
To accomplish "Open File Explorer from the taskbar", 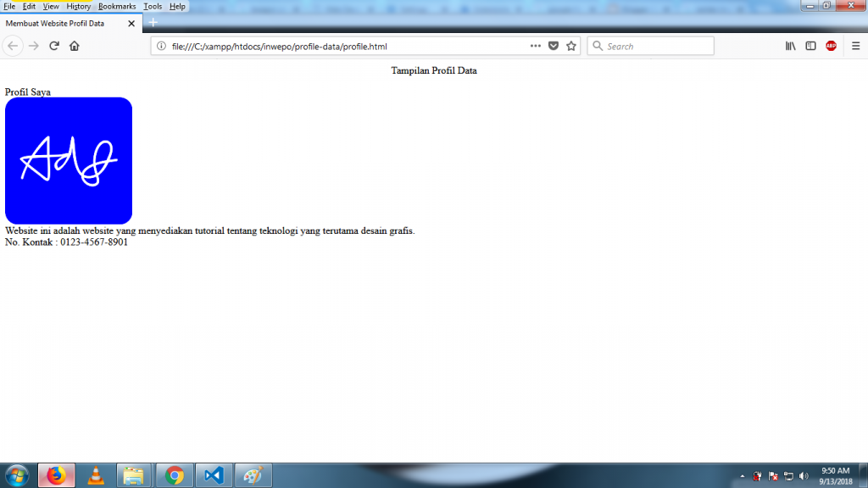I will (x=133, y=475).
